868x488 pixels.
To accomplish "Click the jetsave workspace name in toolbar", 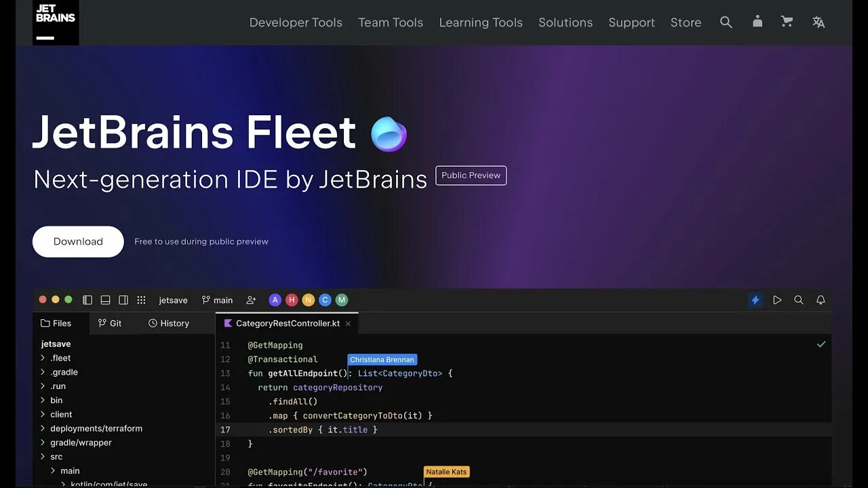I will pos(173,300).
